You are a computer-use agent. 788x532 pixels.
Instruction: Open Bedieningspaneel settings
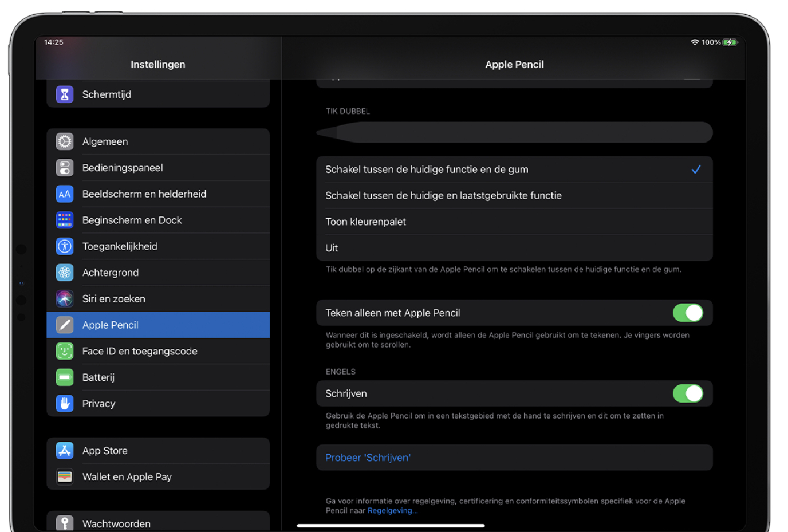tap(158, 168)
